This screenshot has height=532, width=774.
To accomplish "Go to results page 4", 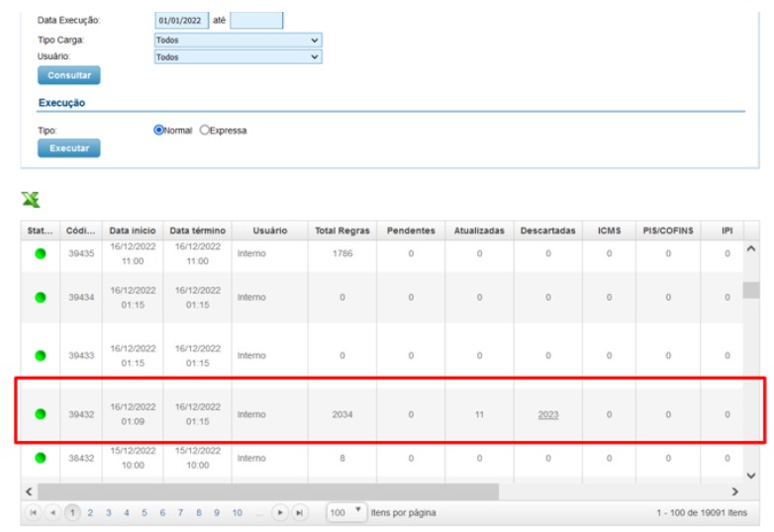I will pos(127,513).
